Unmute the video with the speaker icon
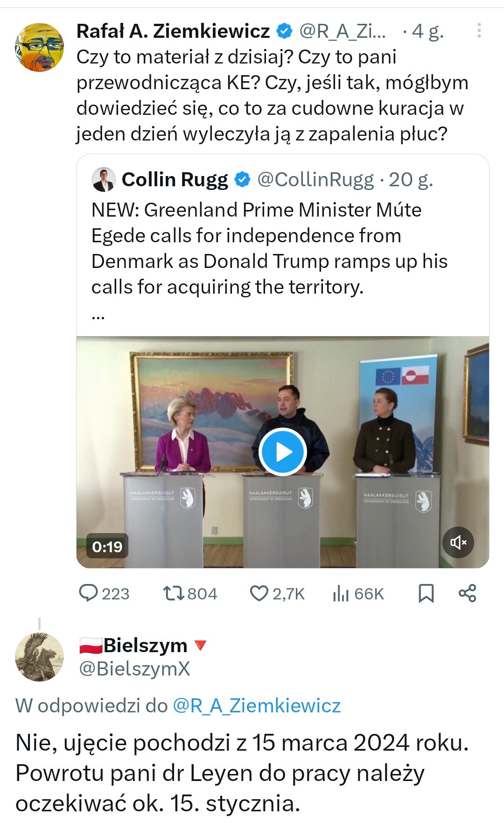 coord(458,542)
